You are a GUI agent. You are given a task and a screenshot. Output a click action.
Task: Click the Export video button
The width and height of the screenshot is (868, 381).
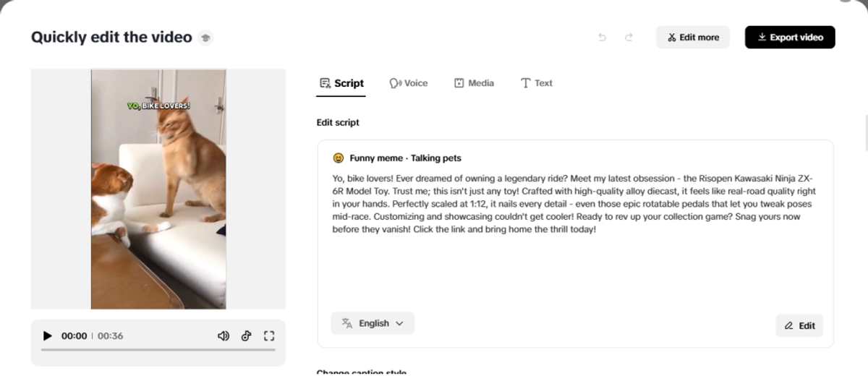point(790,38)
